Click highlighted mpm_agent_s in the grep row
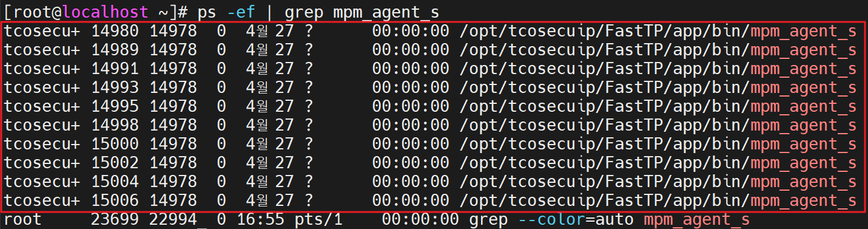 click(697, 219)
